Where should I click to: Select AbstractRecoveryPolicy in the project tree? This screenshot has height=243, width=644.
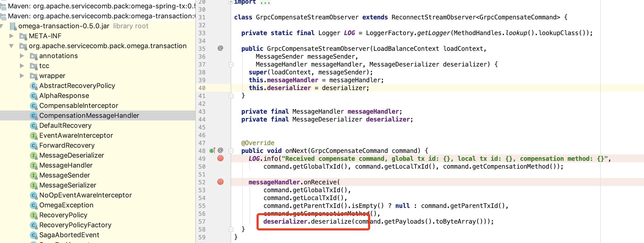point(77,86)
